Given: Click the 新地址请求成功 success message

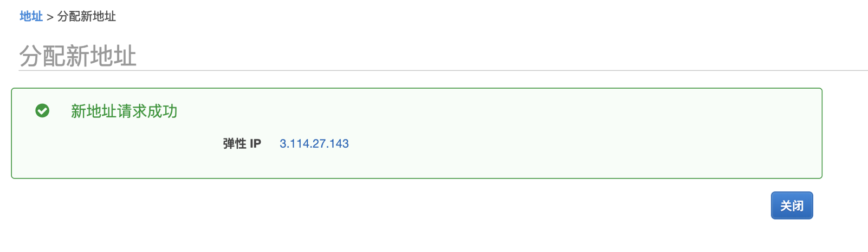Looking at the screenshot, I should pyautogui.click(x=124, y=111).
